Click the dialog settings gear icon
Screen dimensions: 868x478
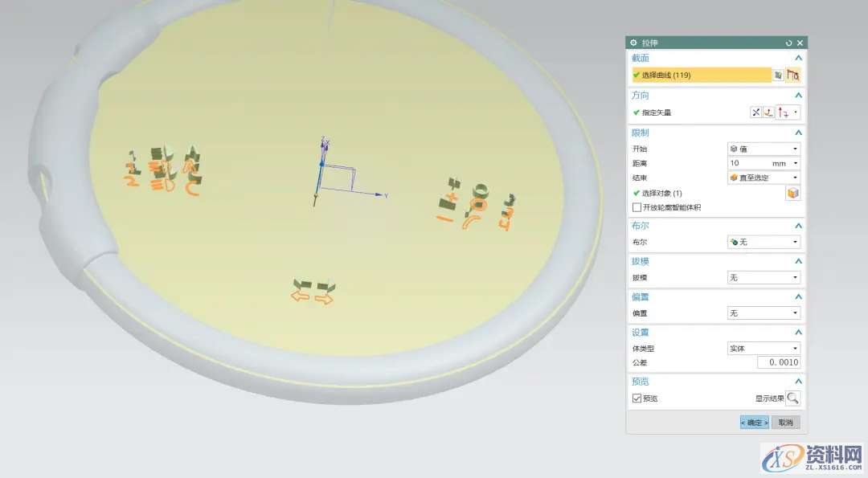(634, 43)
